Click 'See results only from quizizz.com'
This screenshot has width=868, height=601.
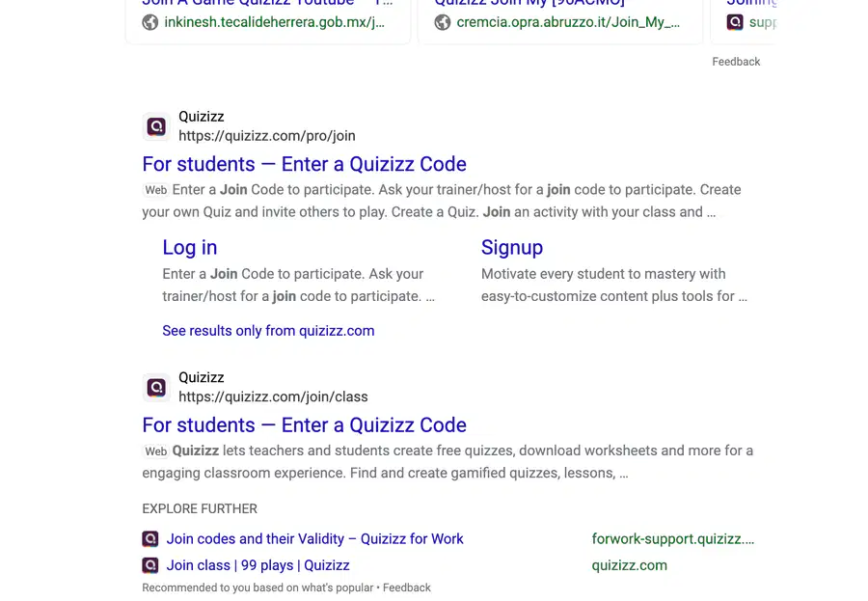tap(268, 331)
